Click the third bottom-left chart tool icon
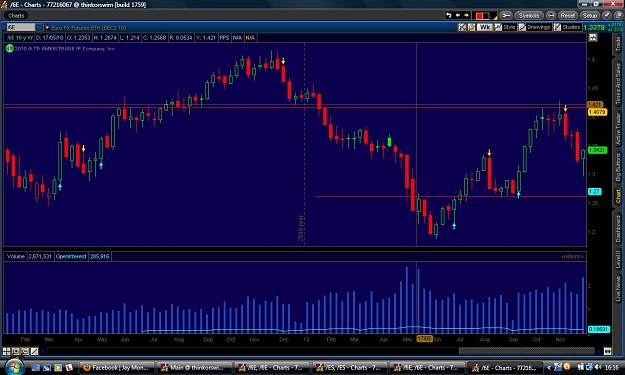This screenshot has width=625, height=375. (25, 351)
